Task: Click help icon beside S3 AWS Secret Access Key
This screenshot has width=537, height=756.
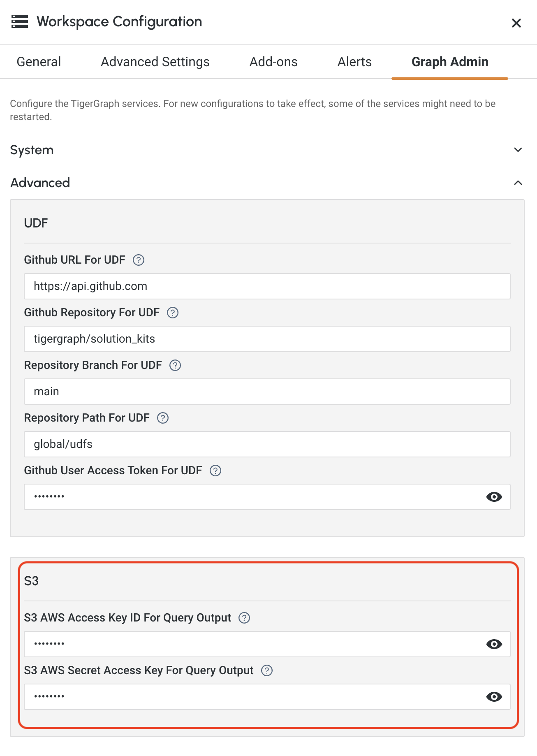Action: 267,670
